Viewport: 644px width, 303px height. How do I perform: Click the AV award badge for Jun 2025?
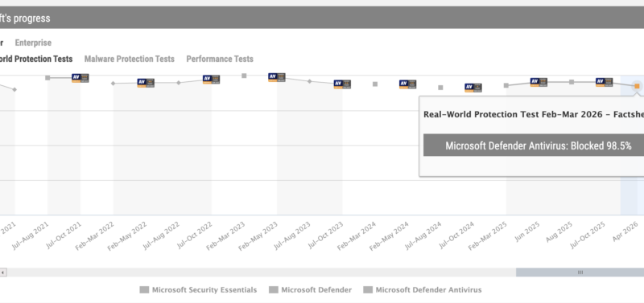539,83
